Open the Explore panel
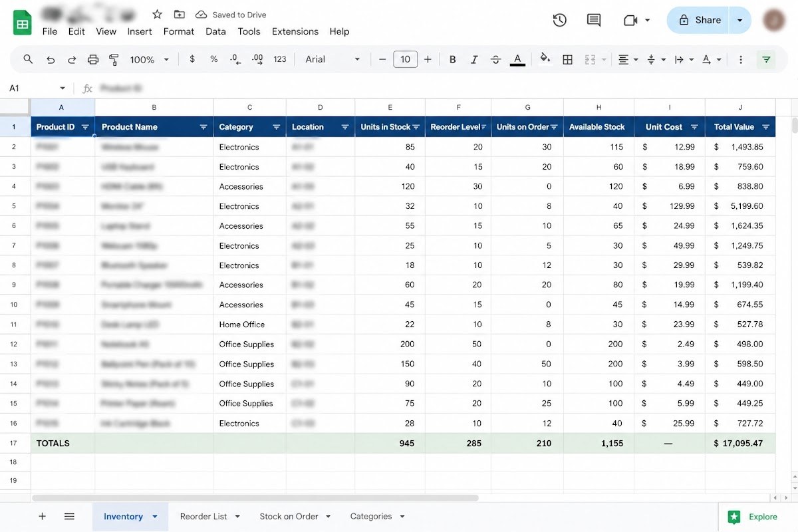 pos(753,517)
